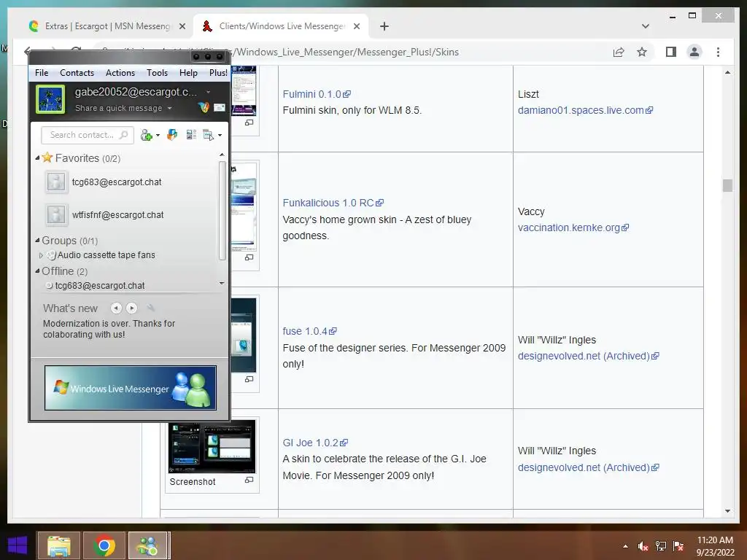
Task: Select favorite contact tcg683@escargot.chat
Action: [117, 182]
